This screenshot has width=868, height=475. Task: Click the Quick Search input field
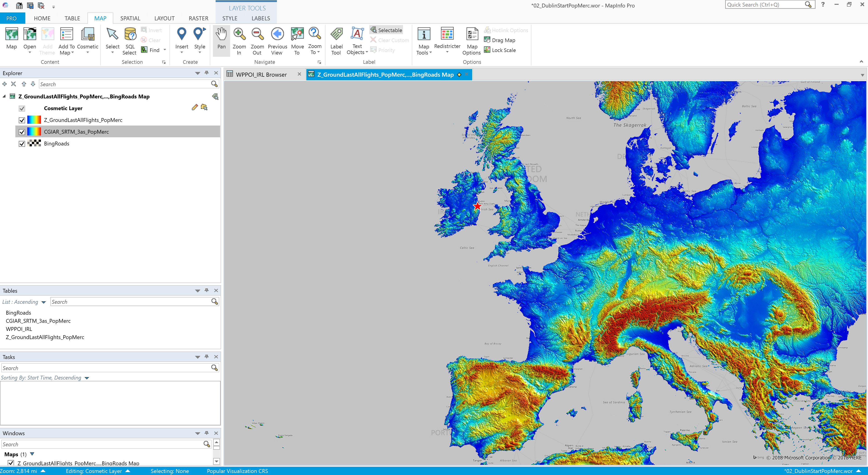pyautogui.click(x=765, y=5)
